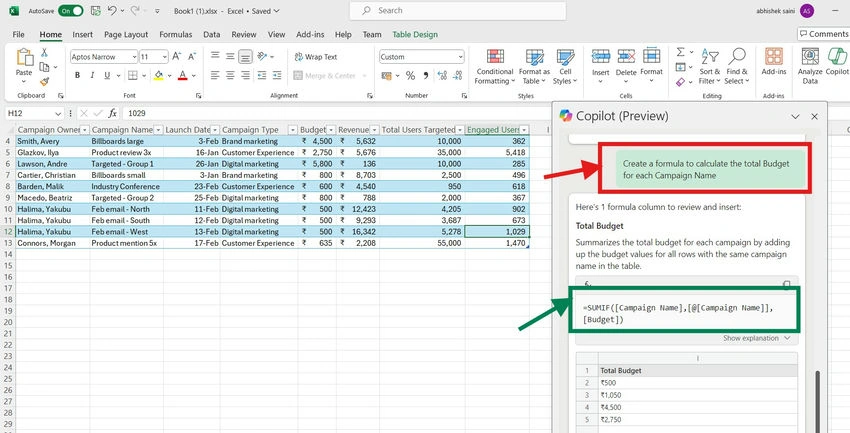The height and width of the screenshot is (433, 850).
Task: Open the Find & Select tool
Action: click(737, 67)
